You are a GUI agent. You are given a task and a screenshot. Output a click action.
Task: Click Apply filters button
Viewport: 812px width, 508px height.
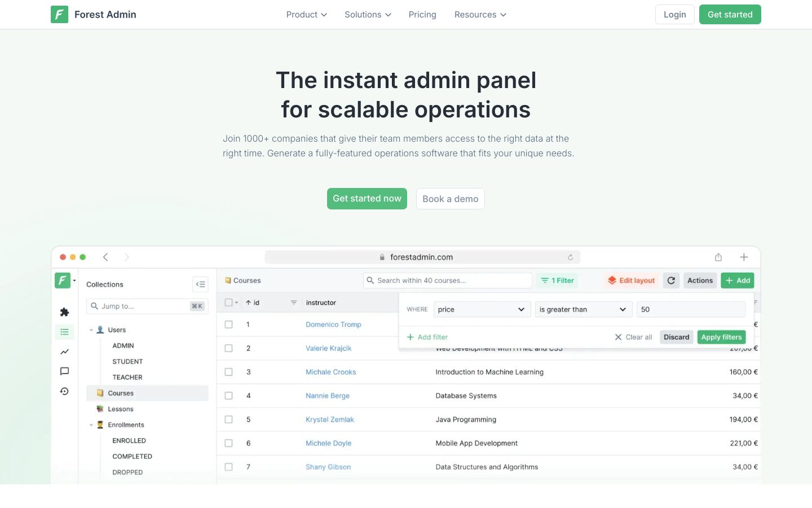[x=721, y=337]
